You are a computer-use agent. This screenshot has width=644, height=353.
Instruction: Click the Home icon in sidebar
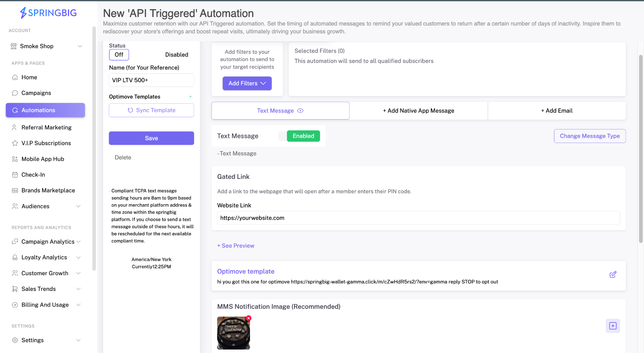click(x=15, y=77)
